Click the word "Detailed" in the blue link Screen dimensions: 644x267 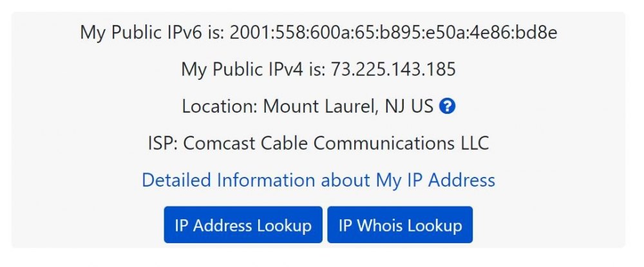(x=177, y=180)
